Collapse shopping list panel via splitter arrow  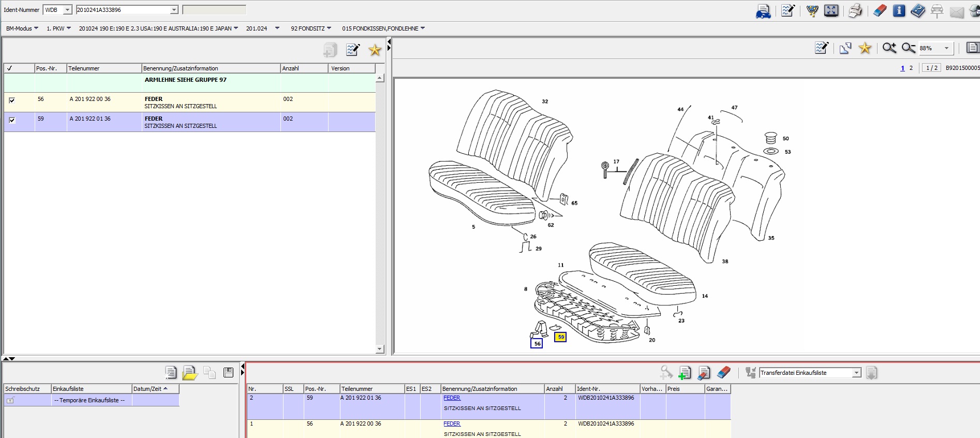click(x=242, y=366)
